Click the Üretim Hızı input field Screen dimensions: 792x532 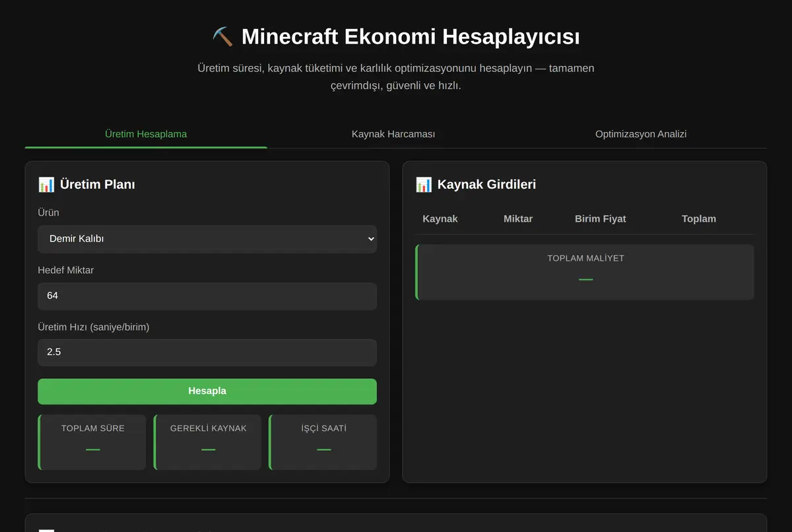click(x=207, y=352)
